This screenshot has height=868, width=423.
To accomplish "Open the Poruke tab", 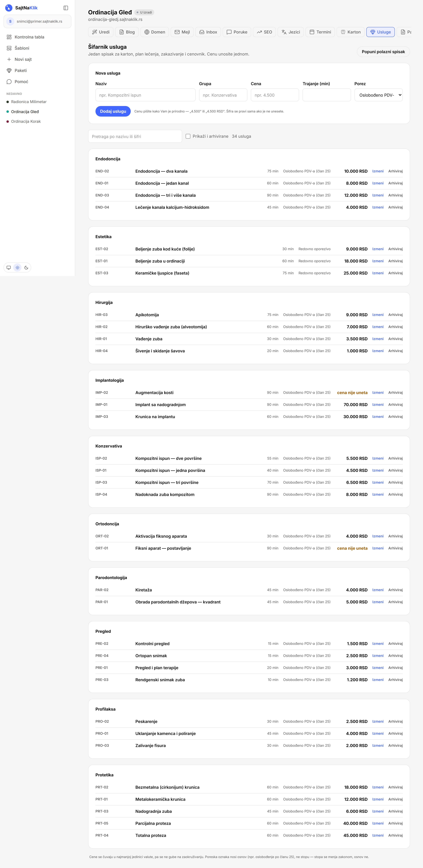I will tap(237, 32).
